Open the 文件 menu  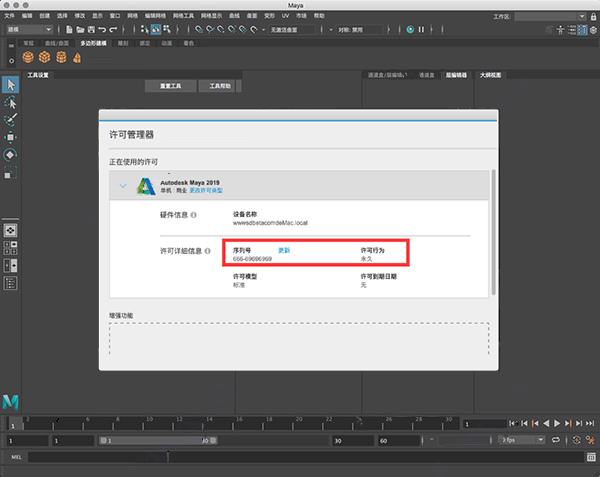coord(10,17)
